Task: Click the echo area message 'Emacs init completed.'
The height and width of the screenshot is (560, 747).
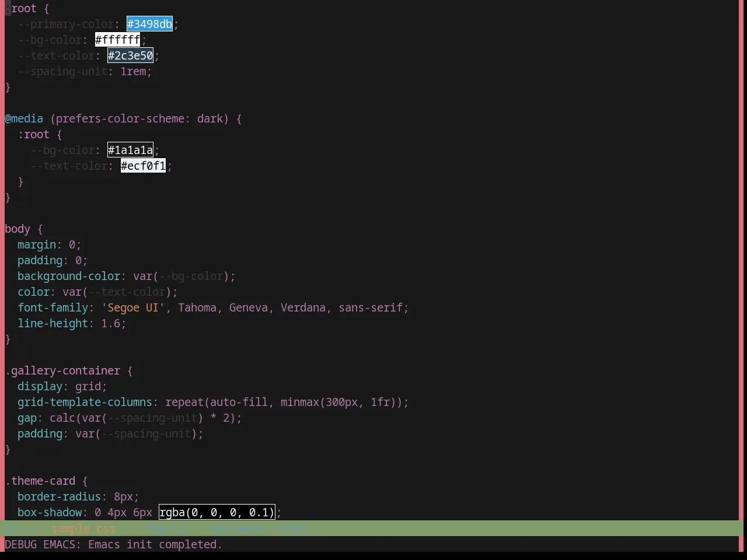Action: point(155,544)
